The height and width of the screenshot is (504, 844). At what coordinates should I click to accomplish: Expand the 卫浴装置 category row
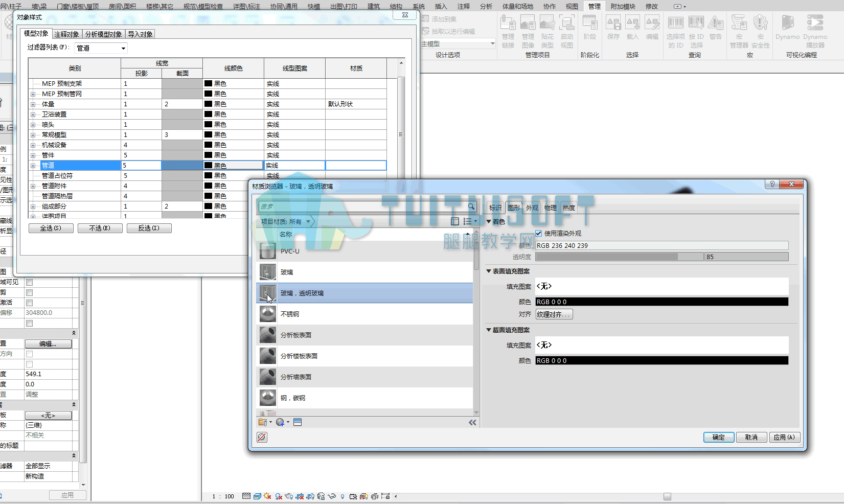click(x=33, y=114)
